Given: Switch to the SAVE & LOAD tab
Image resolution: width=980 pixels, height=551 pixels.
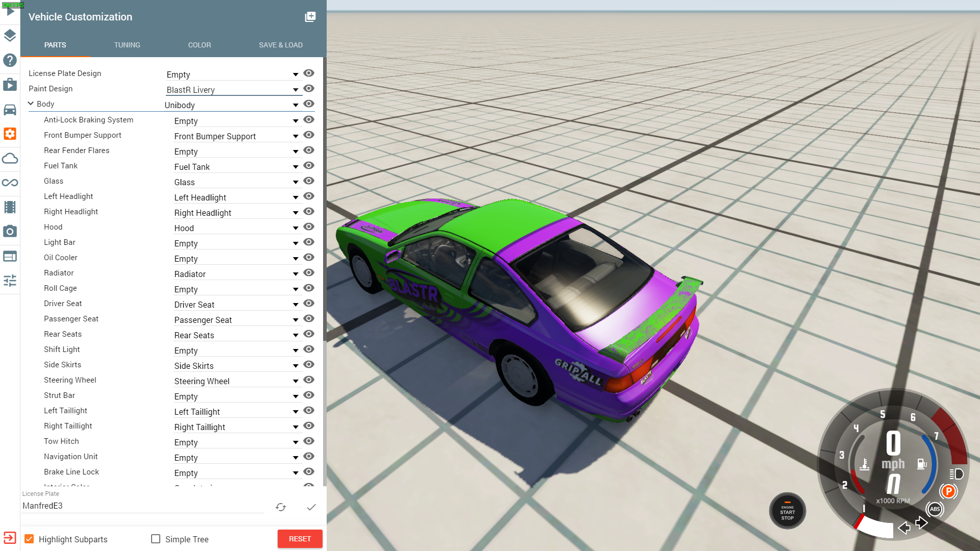Looking at the screenshot, I should pos(281,45).
